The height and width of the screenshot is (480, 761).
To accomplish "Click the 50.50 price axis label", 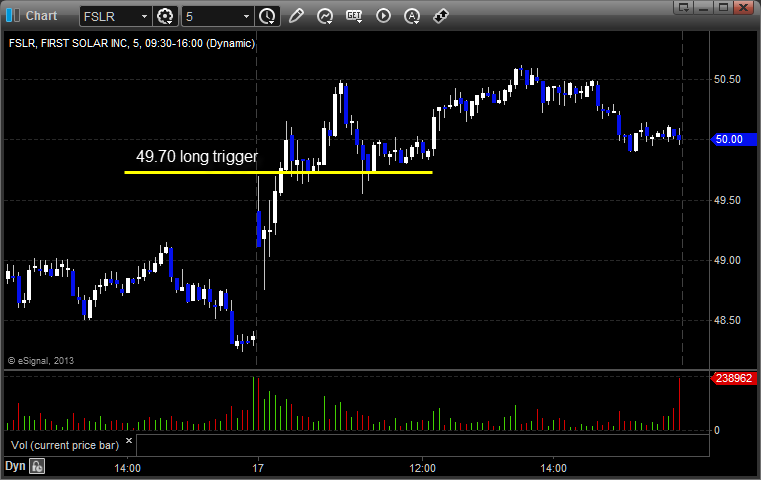I will pyautogui.click(x=727, y=79).
